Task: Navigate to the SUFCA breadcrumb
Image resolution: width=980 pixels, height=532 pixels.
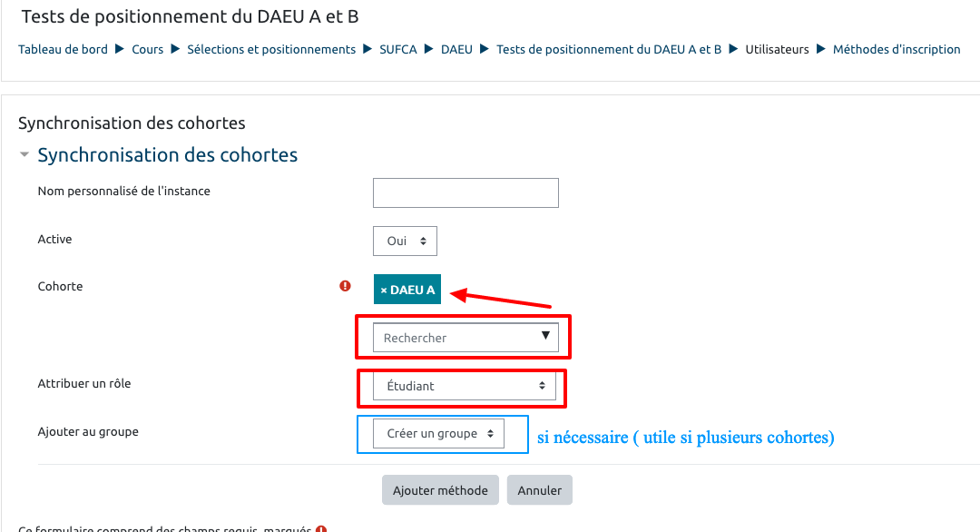Action: coord(398,50)
